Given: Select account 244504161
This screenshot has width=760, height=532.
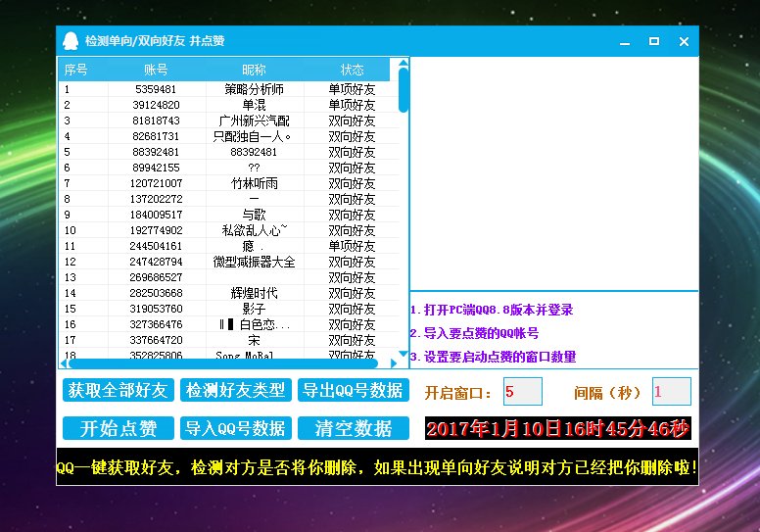Looking at the screenshot, I should pyautogui.click(x=156, y=246).
